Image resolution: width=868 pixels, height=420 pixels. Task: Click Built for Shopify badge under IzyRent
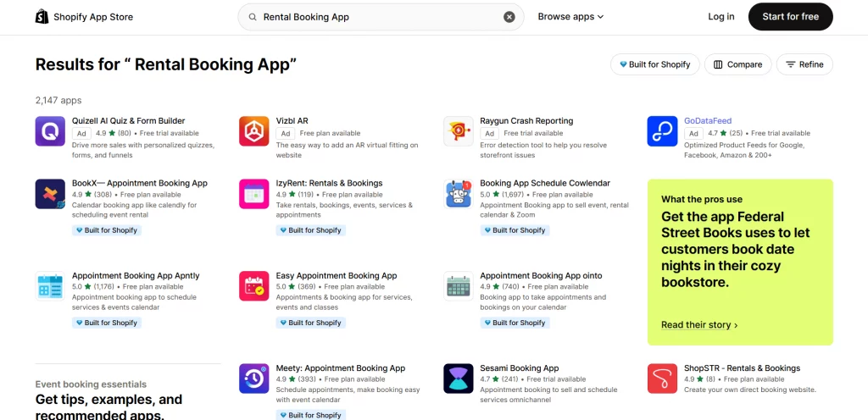click(x=311, y=230)
